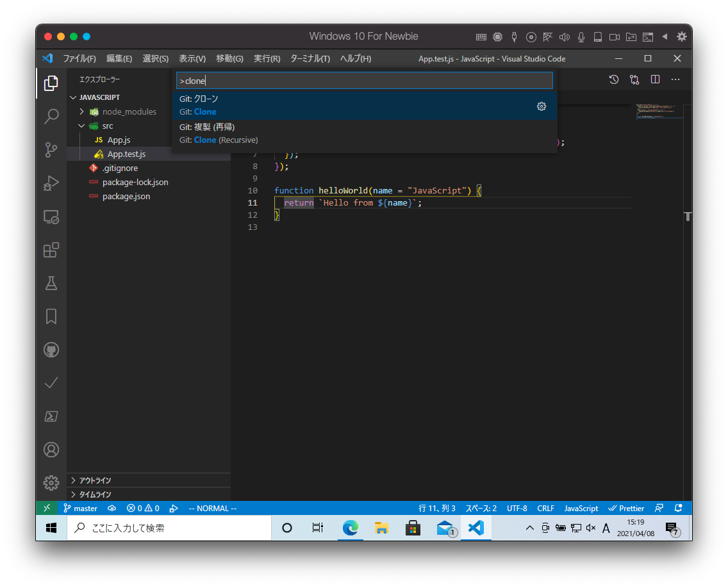728x588 pixels.
Task: Open the ターミナル(T) menu
Action: pos(310,59)
